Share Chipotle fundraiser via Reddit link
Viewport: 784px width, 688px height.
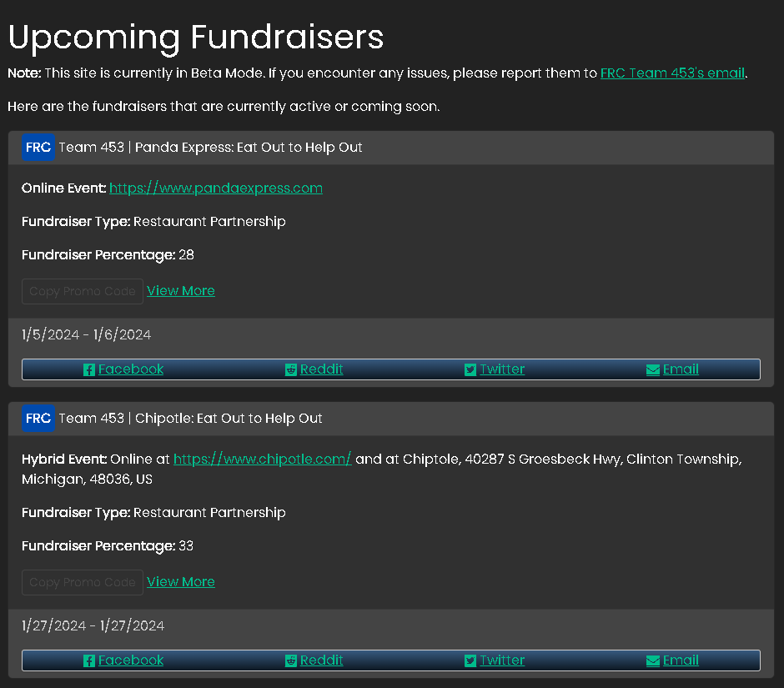[x=321, y=660]
